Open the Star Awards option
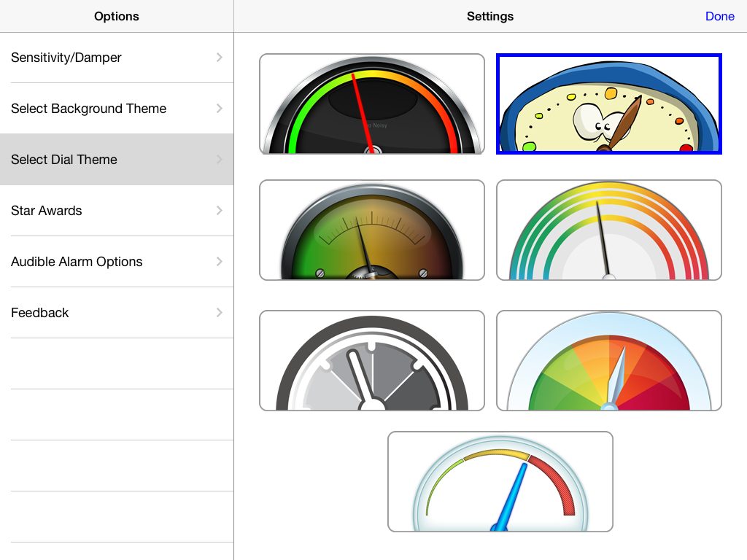Image resolution: width=747 pixels, height=560 pixels. tap(117, 211)
